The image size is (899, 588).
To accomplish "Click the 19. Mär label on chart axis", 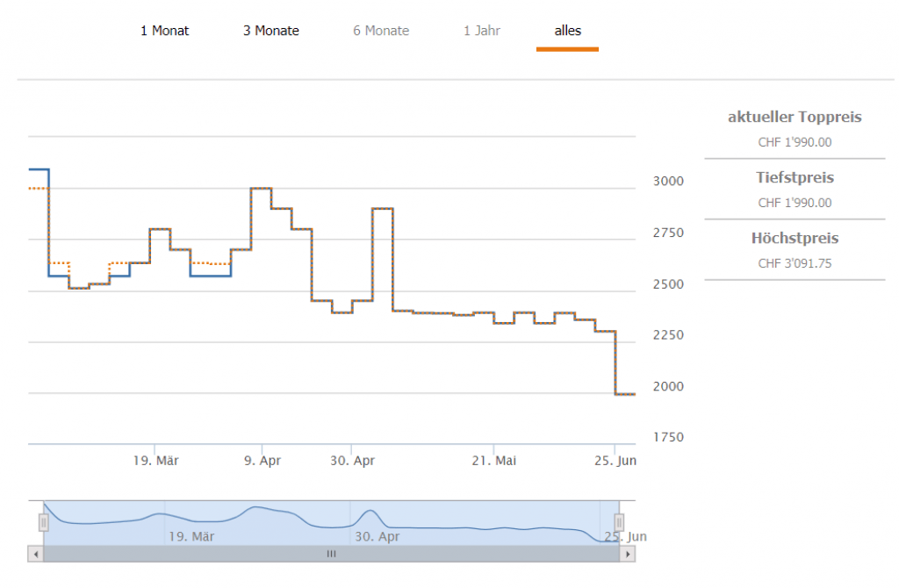I will [x=155, y=460].
